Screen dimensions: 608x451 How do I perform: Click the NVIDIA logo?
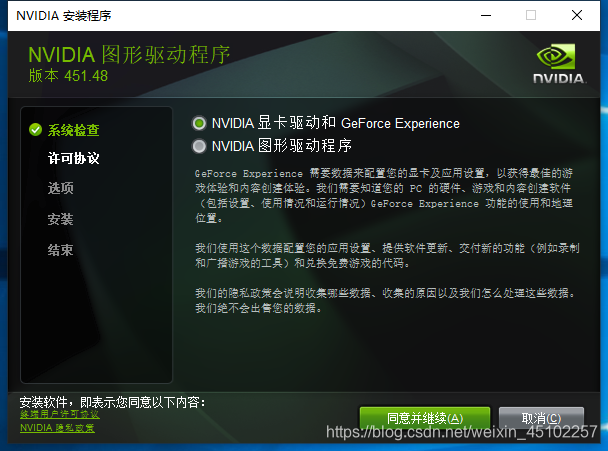tap(560, 64)
